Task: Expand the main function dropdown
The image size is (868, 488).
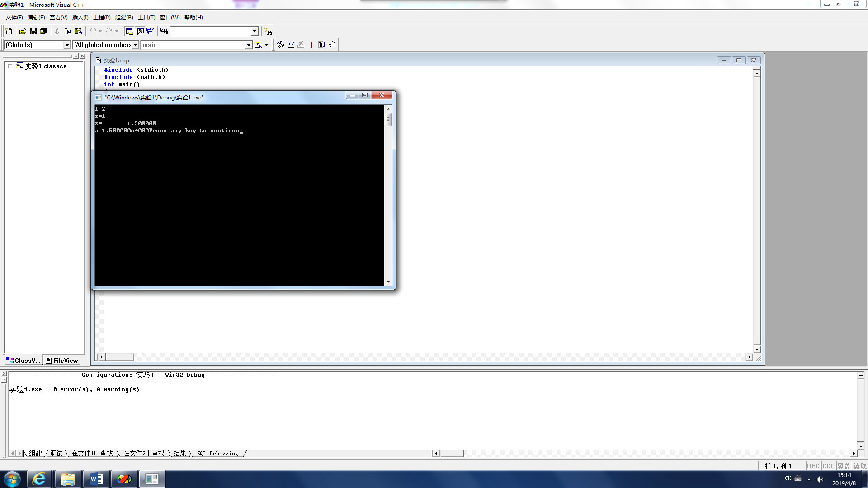Action: (249, 45)
